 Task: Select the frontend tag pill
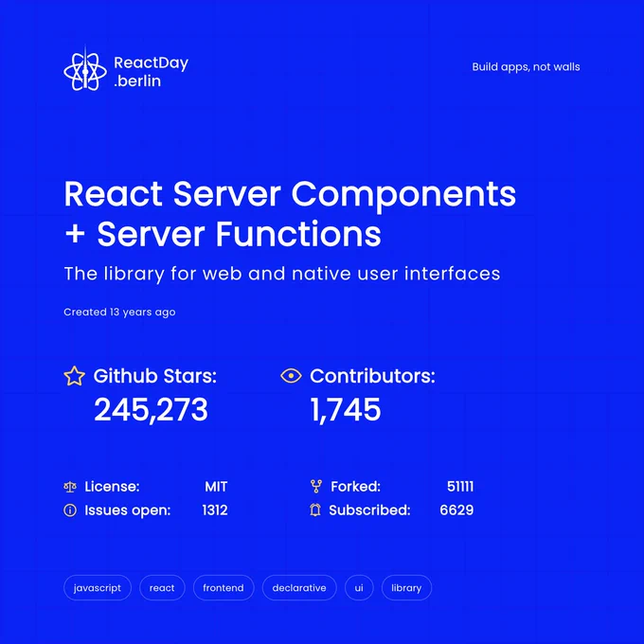[224, 588]
